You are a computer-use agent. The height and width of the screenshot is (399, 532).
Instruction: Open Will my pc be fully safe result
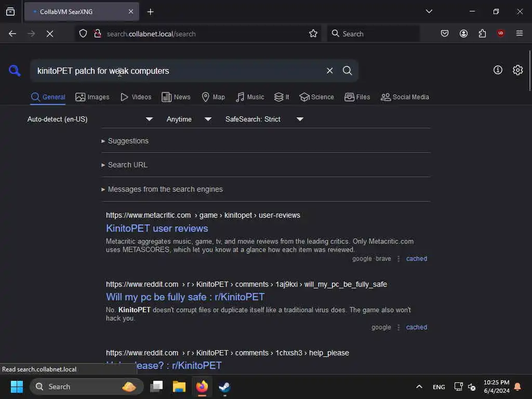[185, 297]
